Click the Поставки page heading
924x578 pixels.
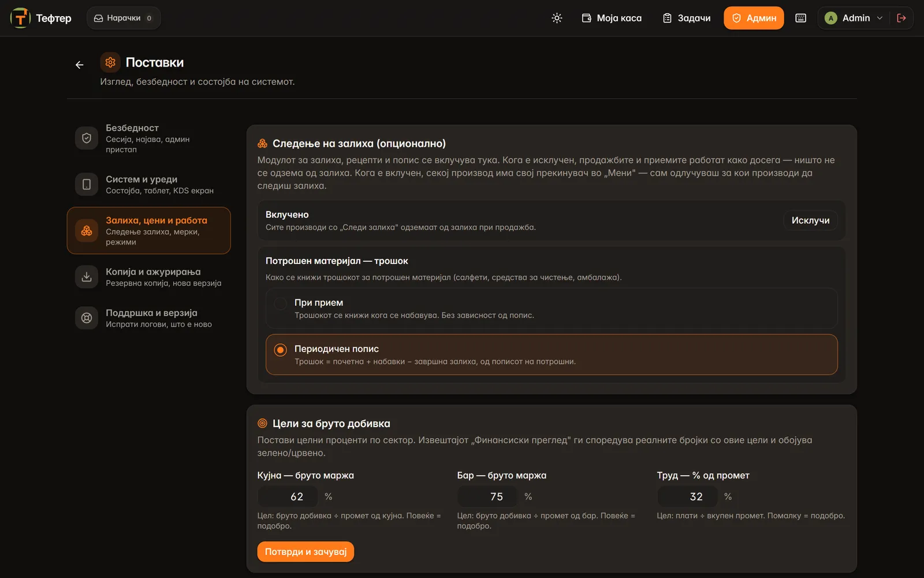pyautogui.click(x=155, y=62)
